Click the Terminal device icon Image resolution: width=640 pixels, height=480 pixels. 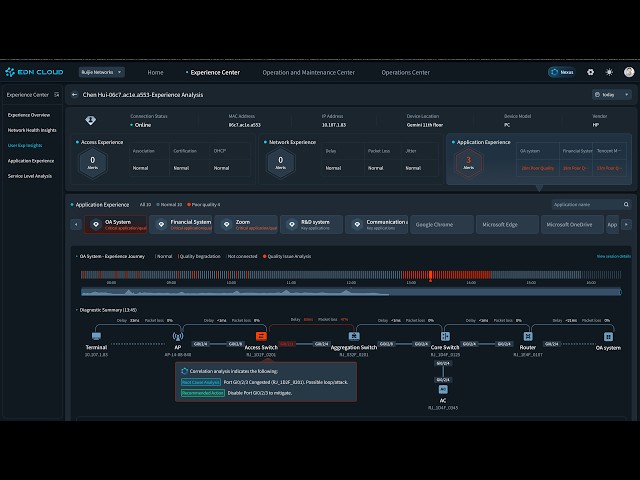[96, 336]
